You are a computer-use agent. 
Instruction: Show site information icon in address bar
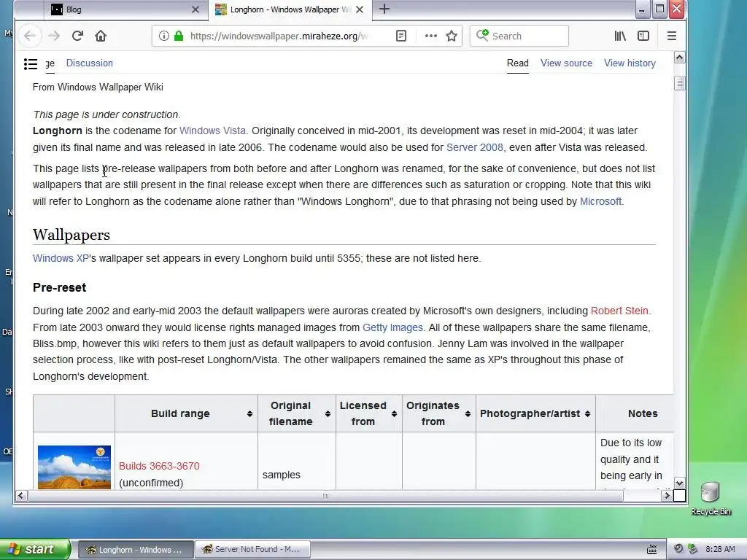pos(163,36)
